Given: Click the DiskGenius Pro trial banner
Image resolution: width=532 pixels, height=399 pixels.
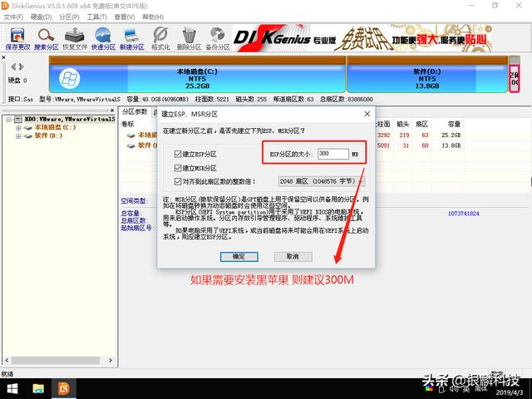Looking at the screenshot, I should (362, 38).
